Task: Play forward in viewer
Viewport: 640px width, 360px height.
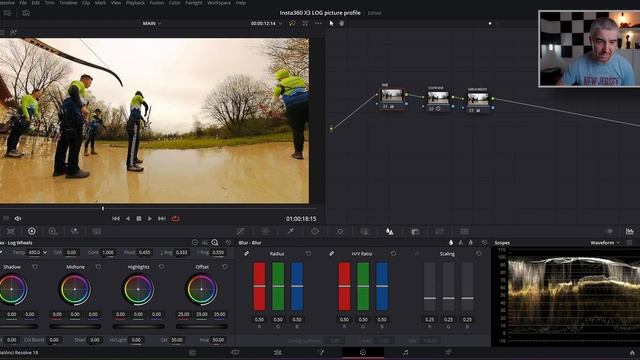Action: (150, 219)
